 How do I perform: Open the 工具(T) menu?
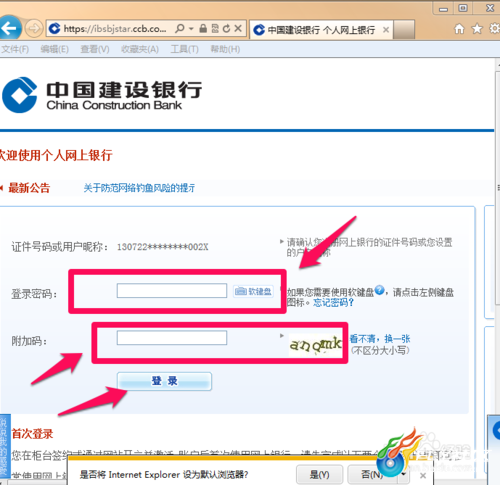(184, 49)
